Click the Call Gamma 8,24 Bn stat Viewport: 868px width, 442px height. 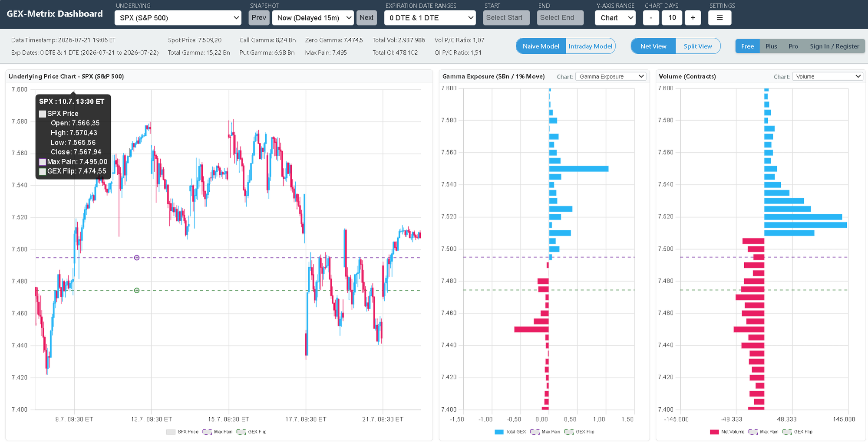click(267, 40)
